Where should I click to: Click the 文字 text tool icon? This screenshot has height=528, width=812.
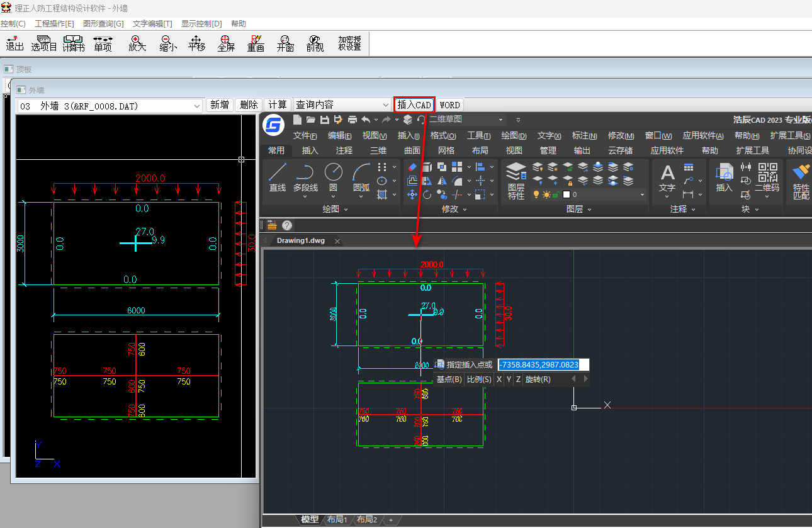coord(667,177)
